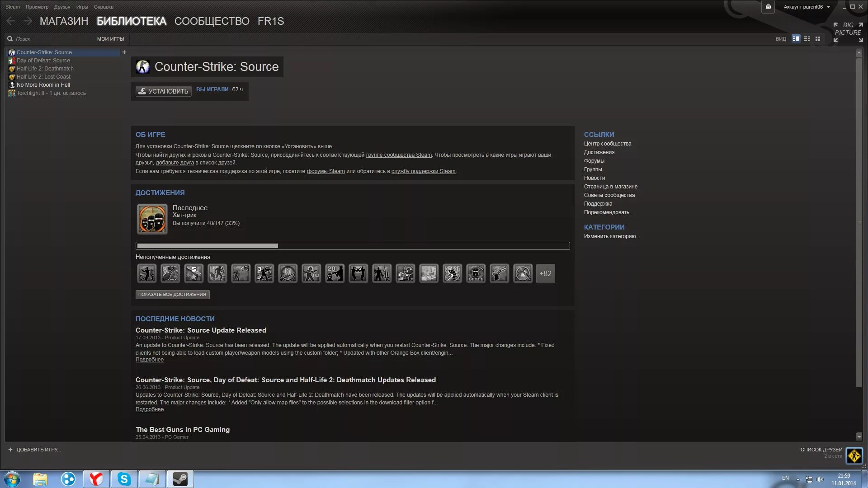Switch library to list view
This screenshot has height=488, width=868.
click(807, 39)
